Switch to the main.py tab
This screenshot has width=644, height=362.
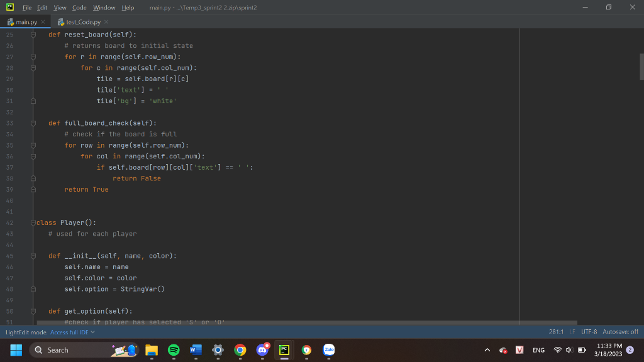26,22
